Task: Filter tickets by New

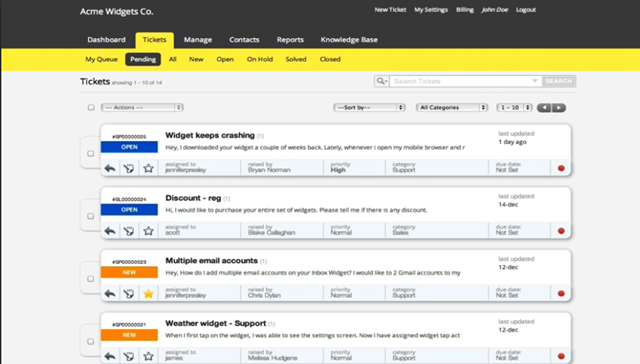Action: pos(196,59)
